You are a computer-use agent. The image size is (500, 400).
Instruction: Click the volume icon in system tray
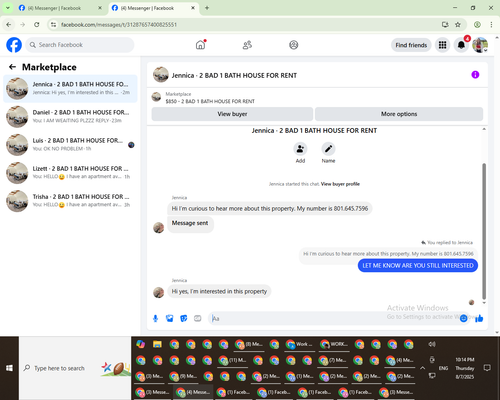pyautogui.click(x=432, y=344)
